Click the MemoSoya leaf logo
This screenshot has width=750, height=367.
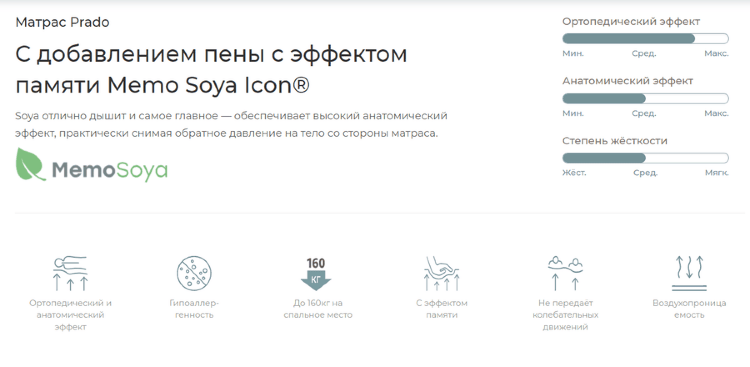click(31, 165)
